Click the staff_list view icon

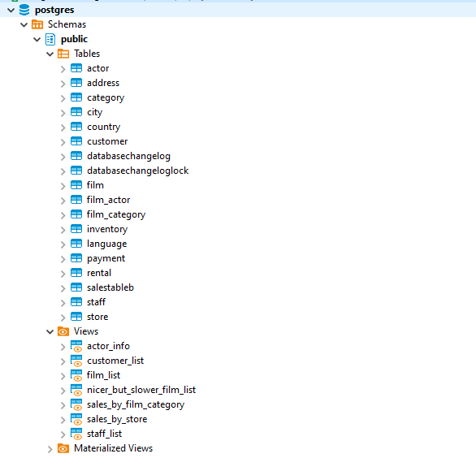click(76, 434)
